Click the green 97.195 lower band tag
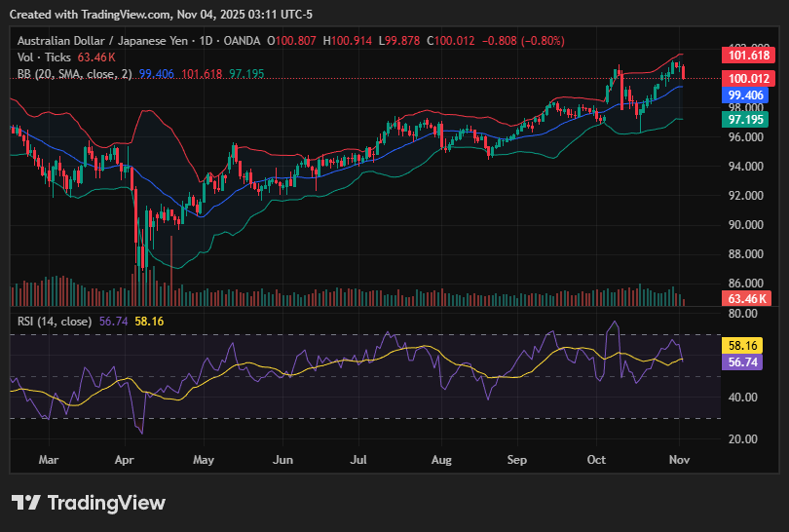Viewport: 789px width, 532px height. click(x=745, y=119)
